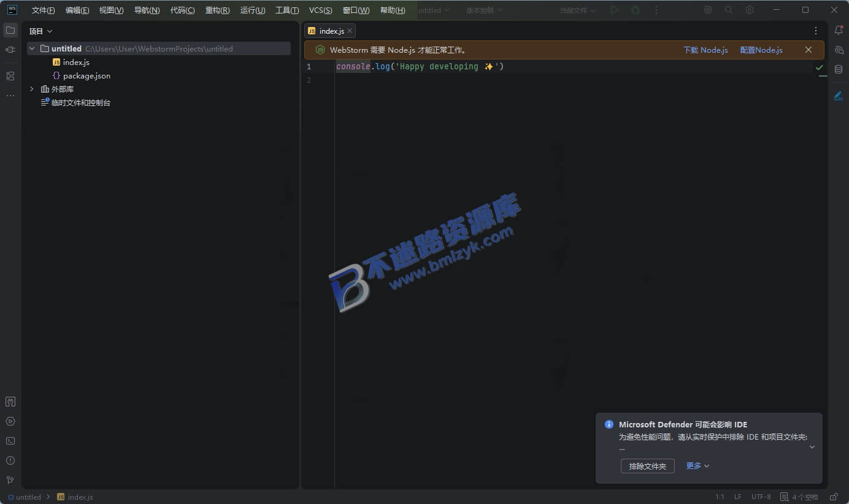Screen dimensions: 849x504
Task: Open editor tab options vertical dots
Action: point(816,31)
